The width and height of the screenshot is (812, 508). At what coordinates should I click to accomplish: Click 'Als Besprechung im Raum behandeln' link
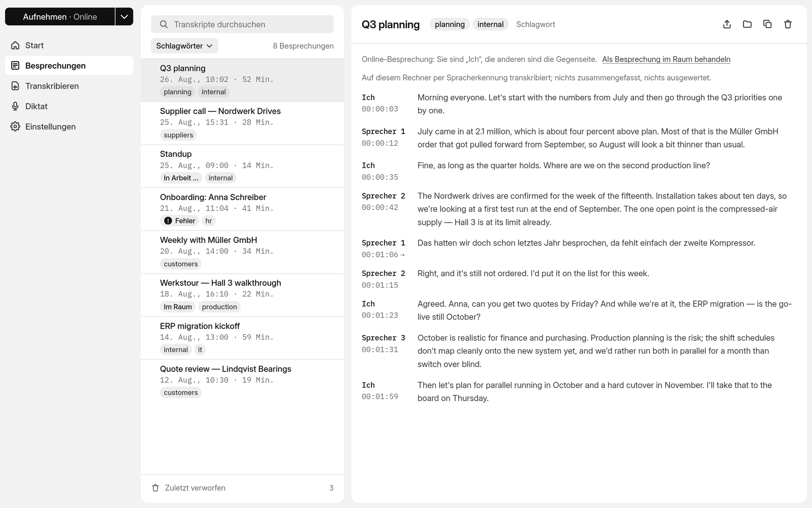click(x=666, y=59)
